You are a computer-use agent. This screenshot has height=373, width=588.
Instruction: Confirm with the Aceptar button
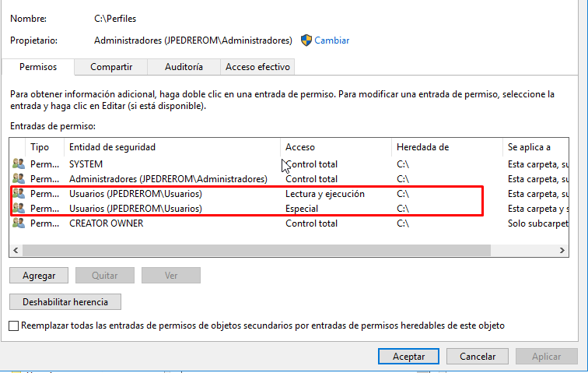[408, 357]
